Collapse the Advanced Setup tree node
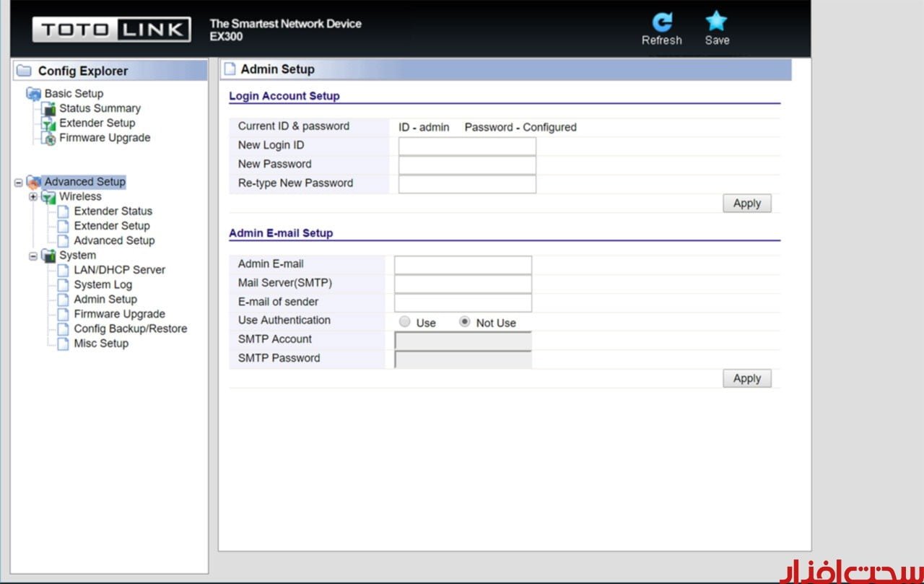The height and width of the screenshot is (584, 924). (x=19, y=183)
